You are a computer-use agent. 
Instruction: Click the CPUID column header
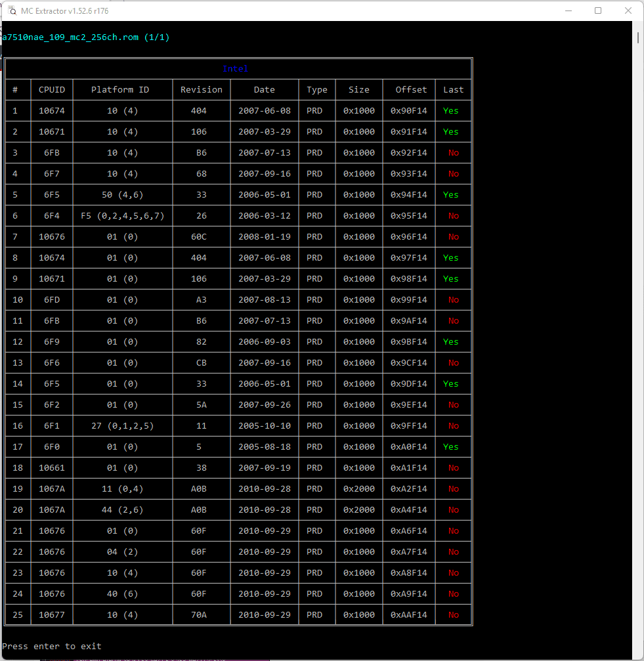[x=52, y=90]
